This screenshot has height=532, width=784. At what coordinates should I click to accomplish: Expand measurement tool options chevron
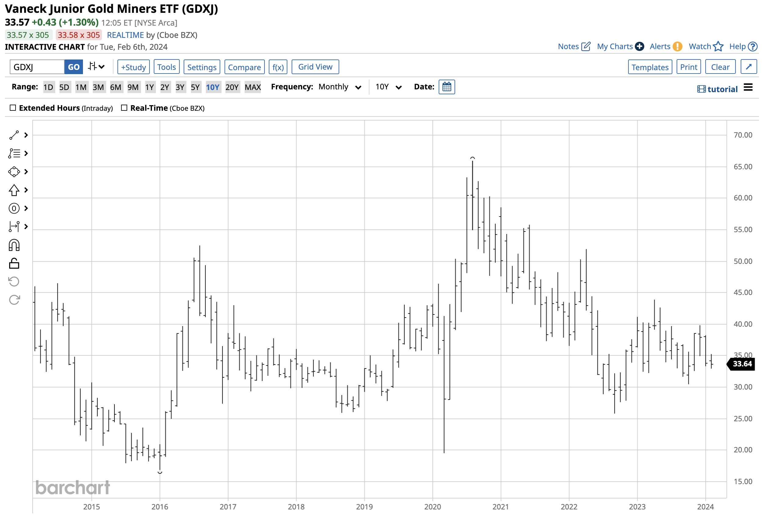click(26, 227)
